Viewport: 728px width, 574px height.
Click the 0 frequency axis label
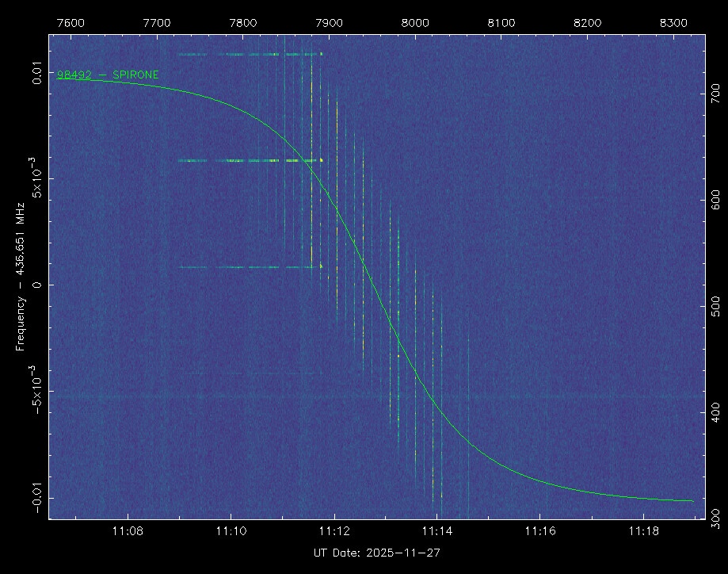tap(36, 285)
